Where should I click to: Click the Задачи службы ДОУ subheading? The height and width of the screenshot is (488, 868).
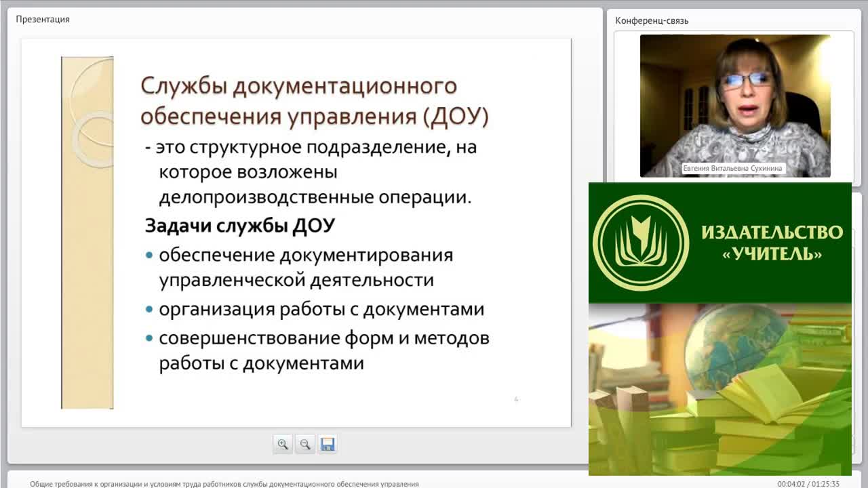240,226
